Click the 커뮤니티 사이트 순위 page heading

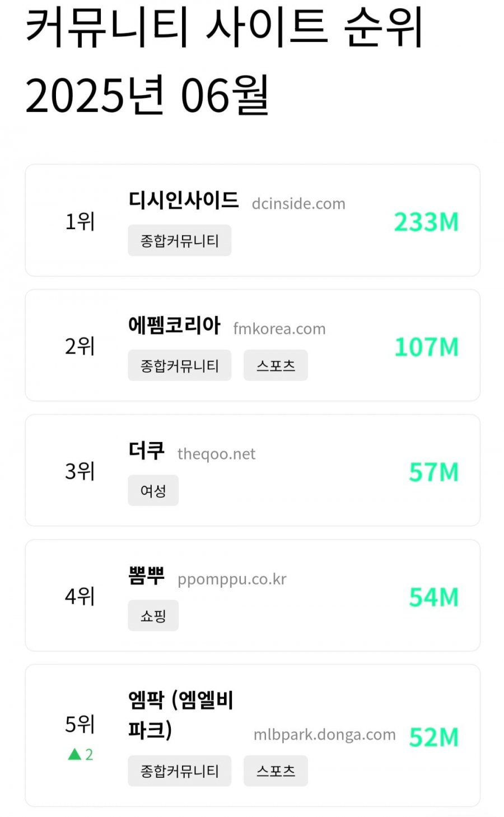coord(224,27)
